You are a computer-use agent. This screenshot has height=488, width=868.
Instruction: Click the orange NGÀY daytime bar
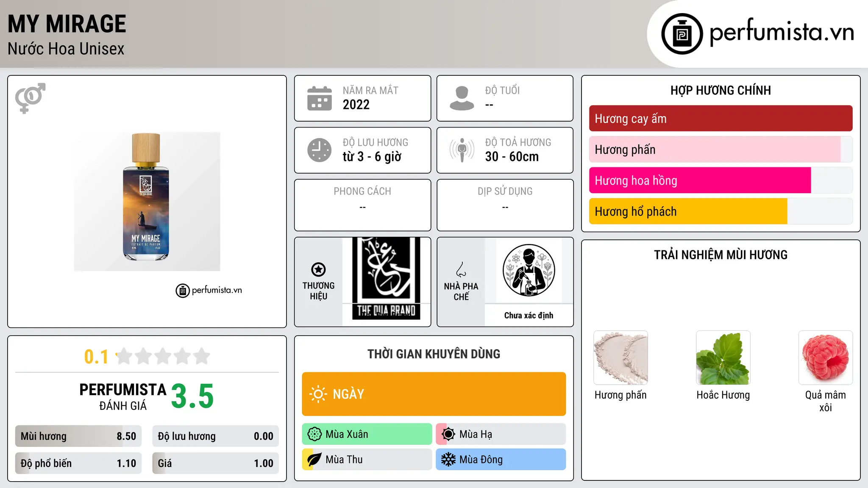[x=434, y=394]
